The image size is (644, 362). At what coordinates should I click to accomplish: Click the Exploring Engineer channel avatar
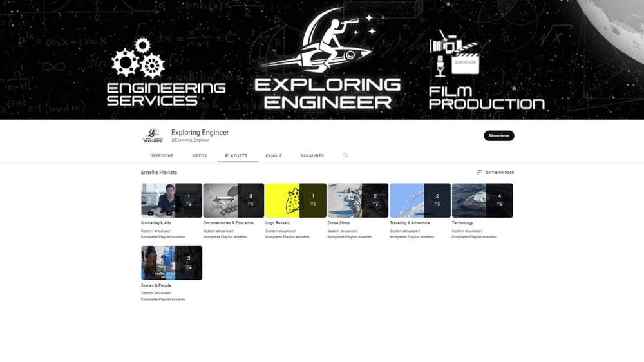[x=153, y=135]
